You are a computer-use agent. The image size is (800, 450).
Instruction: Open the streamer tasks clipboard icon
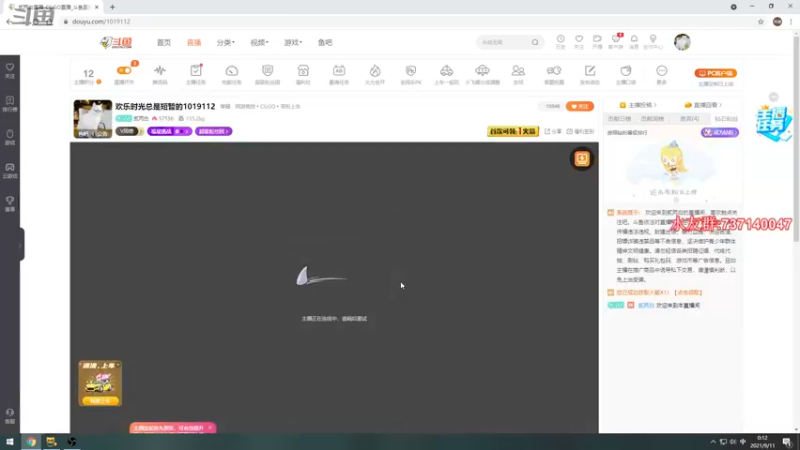(195, 73)
